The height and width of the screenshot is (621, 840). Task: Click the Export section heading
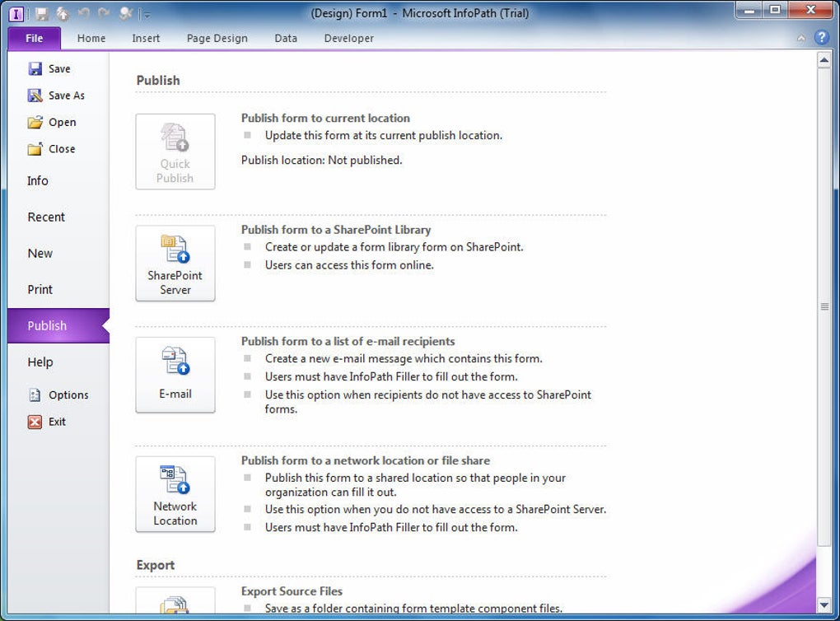coord(156,565)
